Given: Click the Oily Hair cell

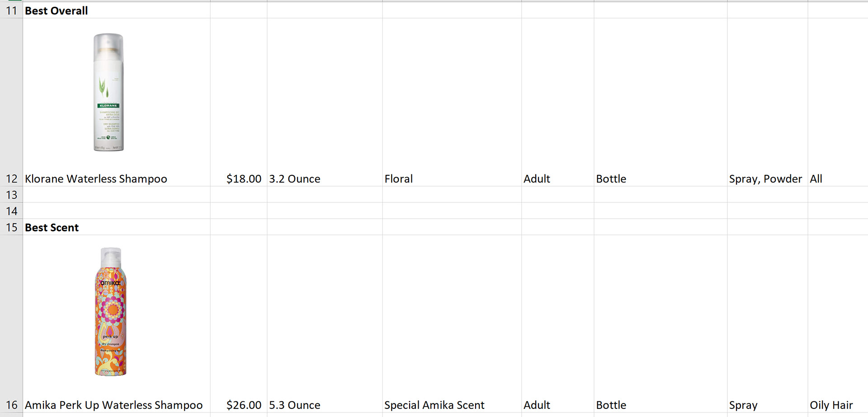Looking at the screenshot, I should pyautogui.click(x=838, y=405).
